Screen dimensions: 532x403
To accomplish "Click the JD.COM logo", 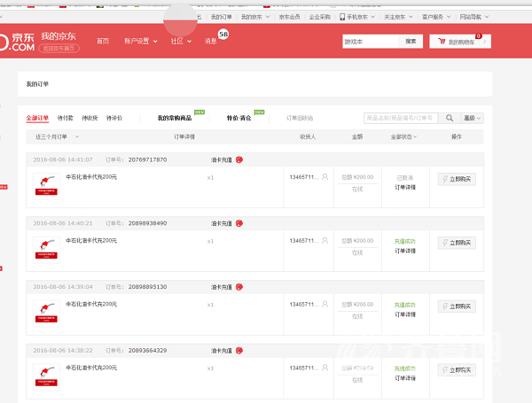I will [17, 42].
